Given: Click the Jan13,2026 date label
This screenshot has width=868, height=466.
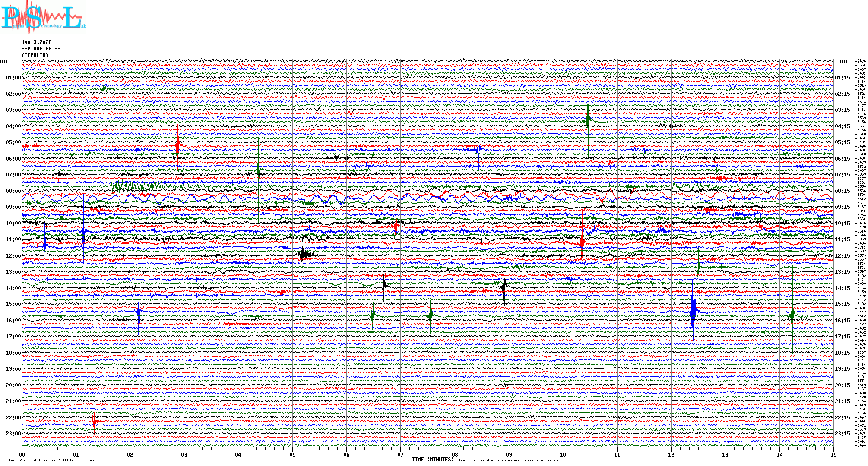Looking at the screenshot, I should [36, 42].
